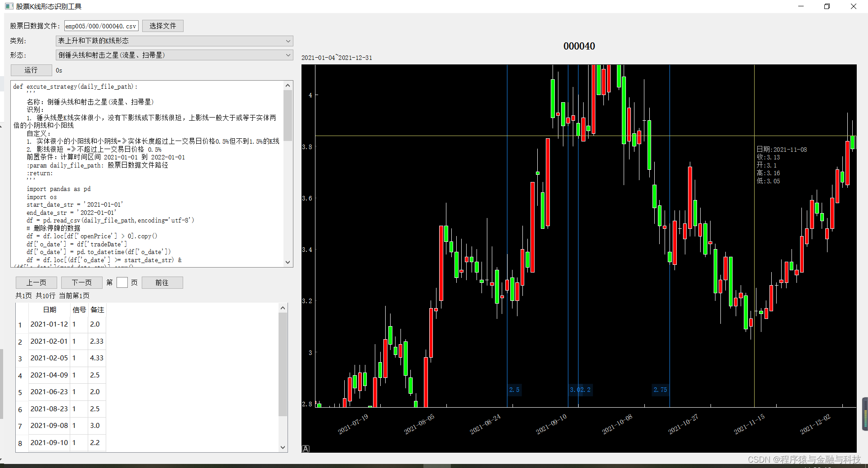Click the app icon in title bar
The height and width of the screenshot is (468, 868).
click(x=9, y=6)
